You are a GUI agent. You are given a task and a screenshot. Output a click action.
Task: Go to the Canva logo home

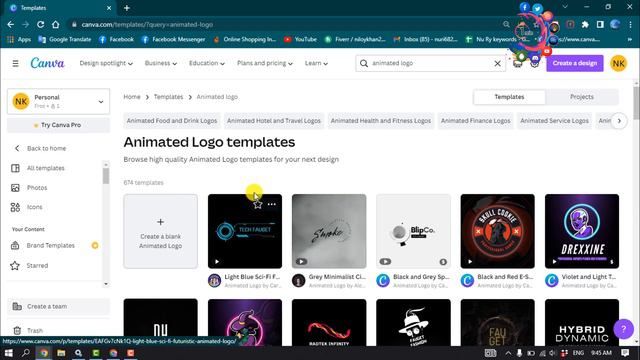47,63
